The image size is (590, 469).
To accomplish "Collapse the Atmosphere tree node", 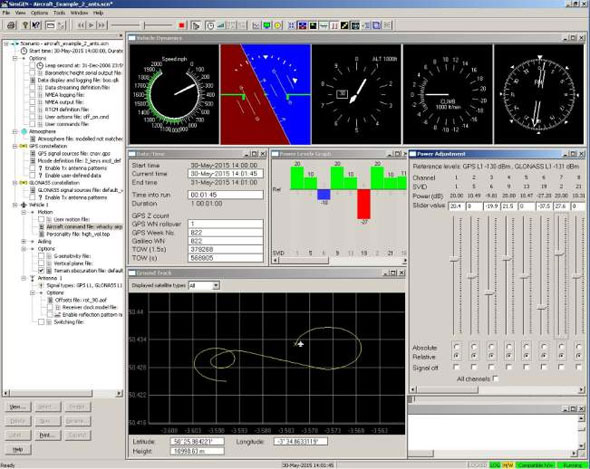I will [15, 131].
